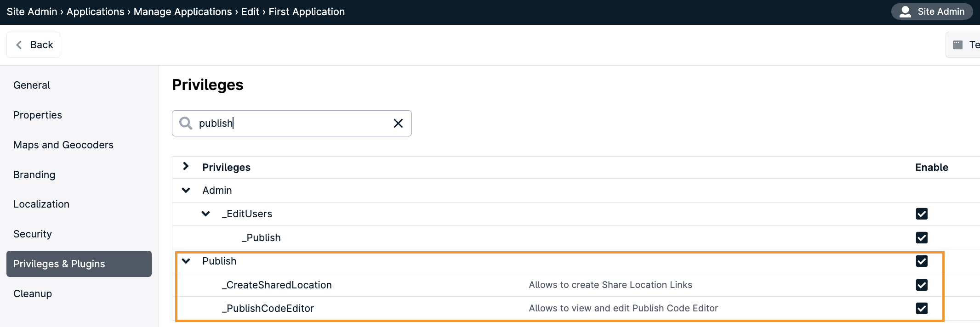Screen dimensions: 980x327
Task: Go back with the Back button
Action: pyautogui.click(x=33, y=45)
